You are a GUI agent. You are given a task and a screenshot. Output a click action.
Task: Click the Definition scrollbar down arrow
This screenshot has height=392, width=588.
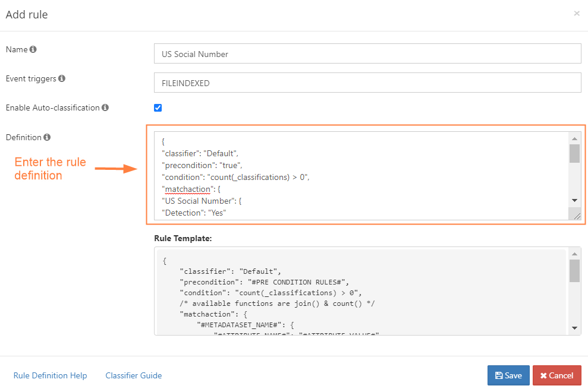tap(574, 201)
